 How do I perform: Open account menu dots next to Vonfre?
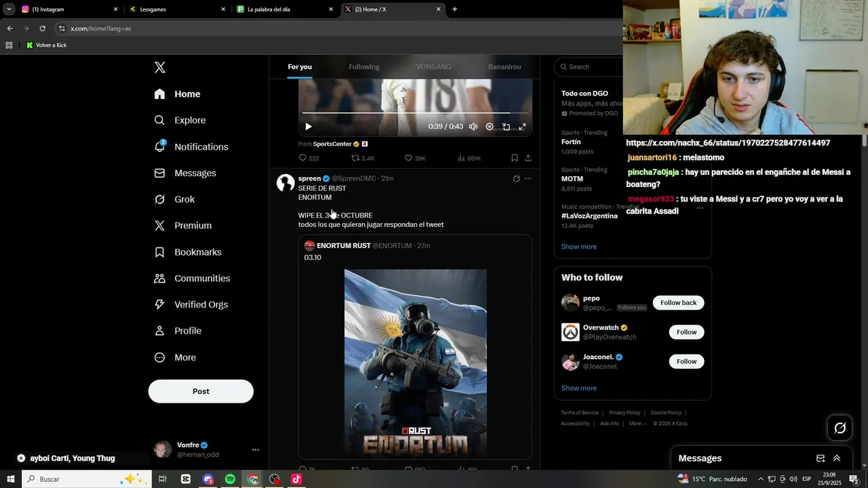tap(255, 449)
